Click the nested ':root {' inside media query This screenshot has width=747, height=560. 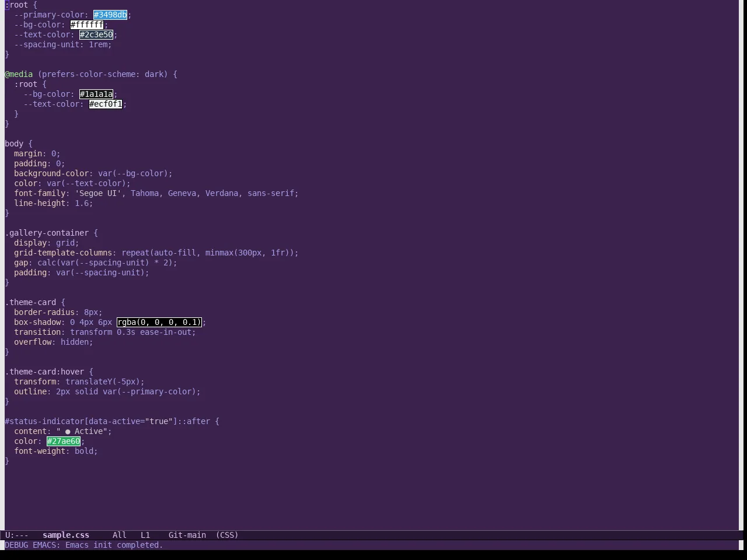(30, 84)
